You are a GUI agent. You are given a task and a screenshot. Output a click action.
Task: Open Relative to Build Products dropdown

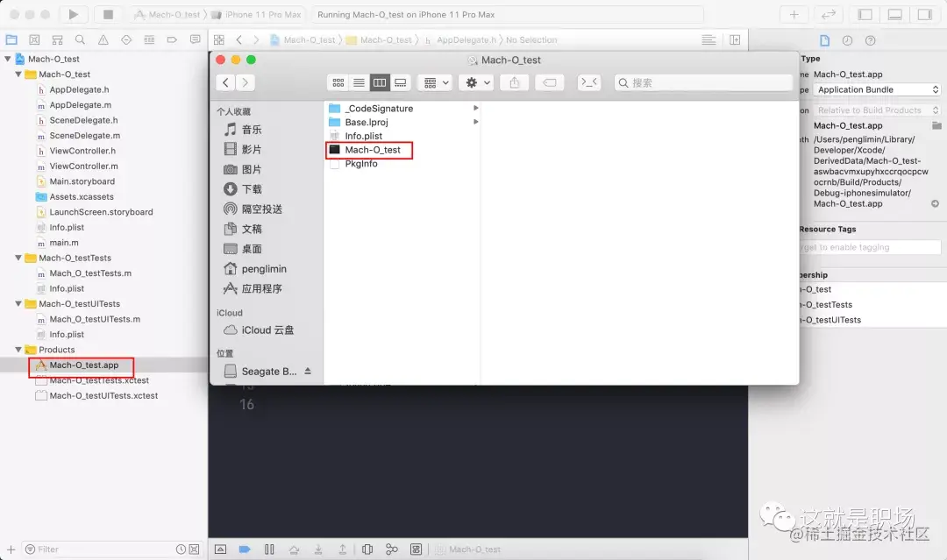(x=876, y=110)
